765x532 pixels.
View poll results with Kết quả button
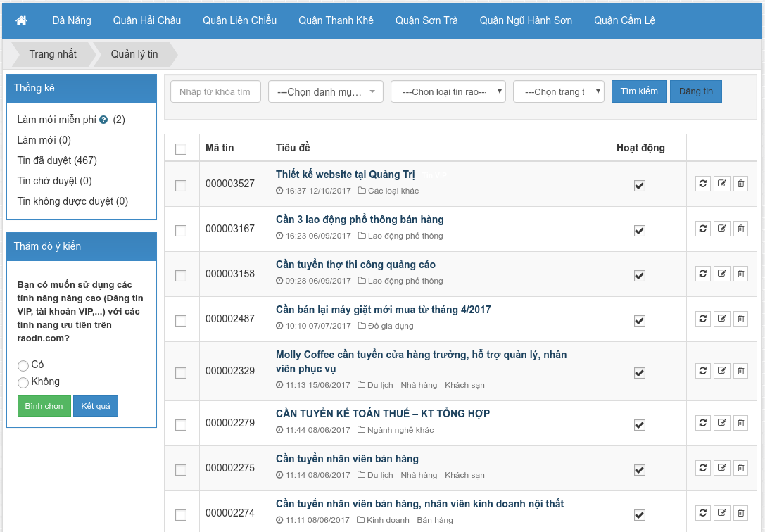coord(96,406)
